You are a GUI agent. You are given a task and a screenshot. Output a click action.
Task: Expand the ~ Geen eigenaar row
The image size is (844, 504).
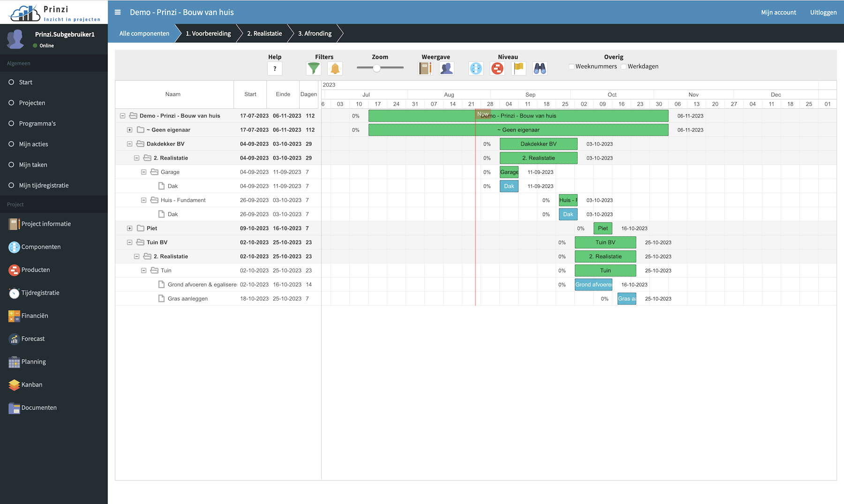point(129,130)
